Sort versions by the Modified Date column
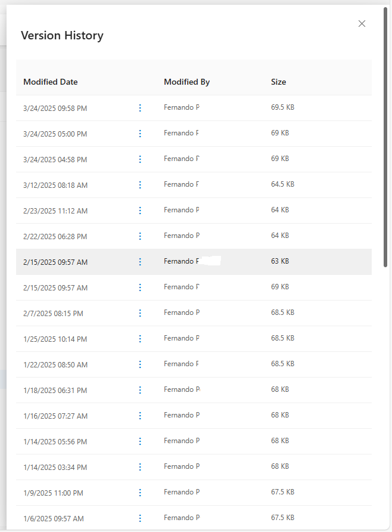The image size is (392, 532). [51, 82]
